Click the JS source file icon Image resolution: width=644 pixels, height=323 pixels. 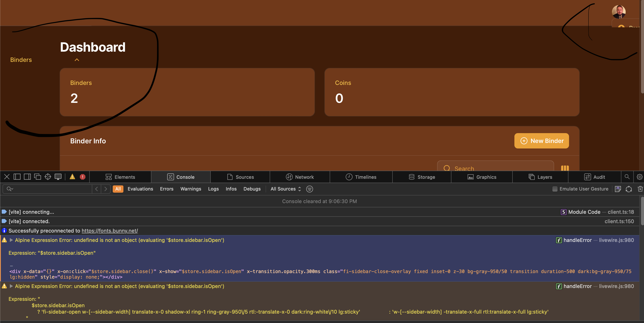coord(618,189)
